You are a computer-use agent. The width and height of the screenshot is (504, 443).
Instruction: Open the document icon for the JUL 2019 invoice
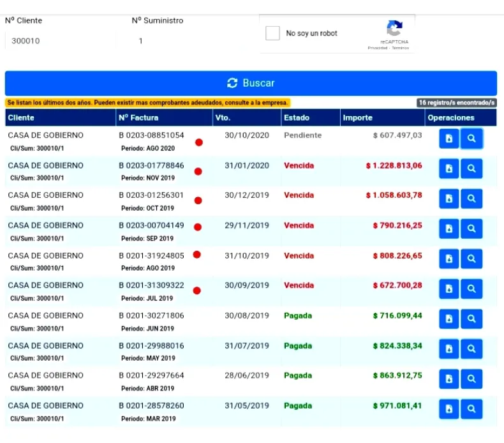pyautogui.click(x=448, y=289)
